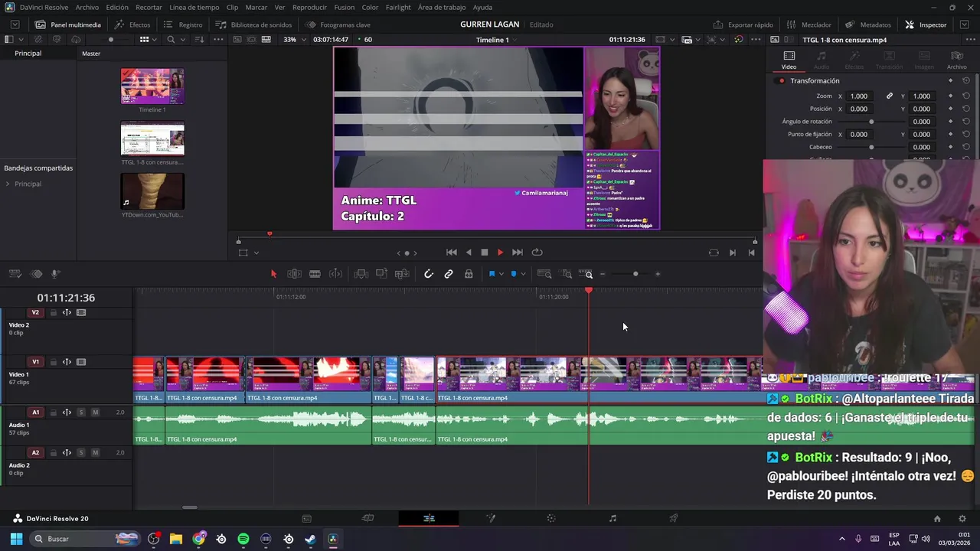The width and height of the screenshot is (980, 551).
Task: Adjust the timeline zoom slider
Action: (635, 274)
